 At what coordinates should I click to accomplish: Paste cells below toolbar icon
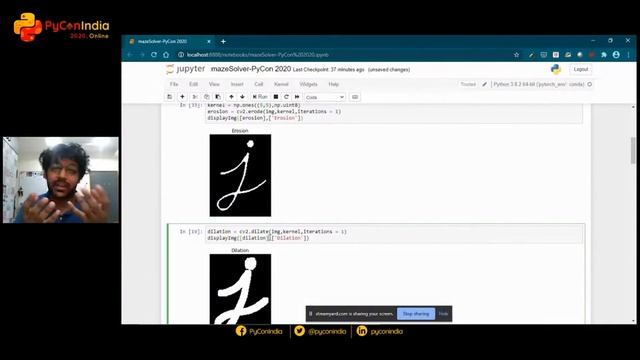click(218, 97)
